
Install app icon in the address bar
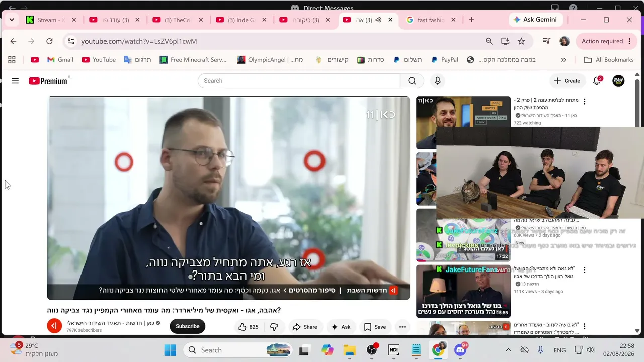(505, 41)
